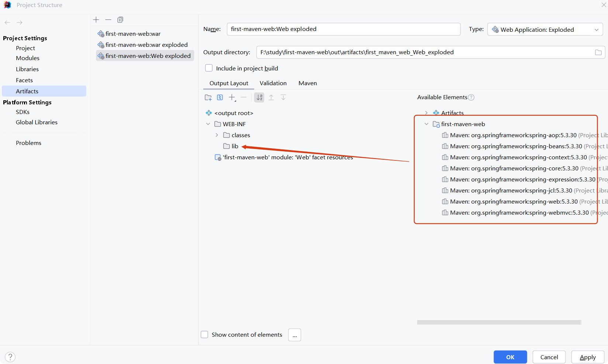This screenshot has width=608, height=364.
Task: Go back with the left arrow
Action: 7,22
